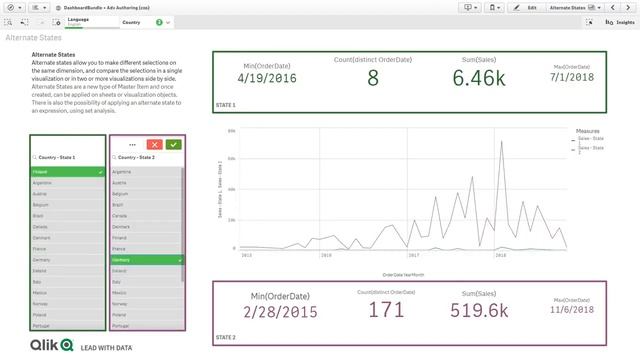Image resolution: width=640 pixels, height=360 pixels.
Task: Click State 2 distinct OrderDate count 171
Action: click(386, 309)
